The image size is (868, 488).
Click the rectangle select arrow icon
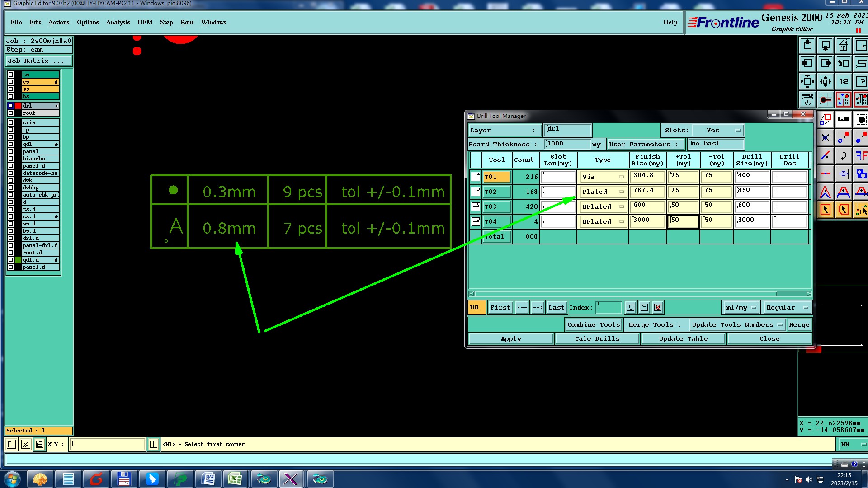825,210
